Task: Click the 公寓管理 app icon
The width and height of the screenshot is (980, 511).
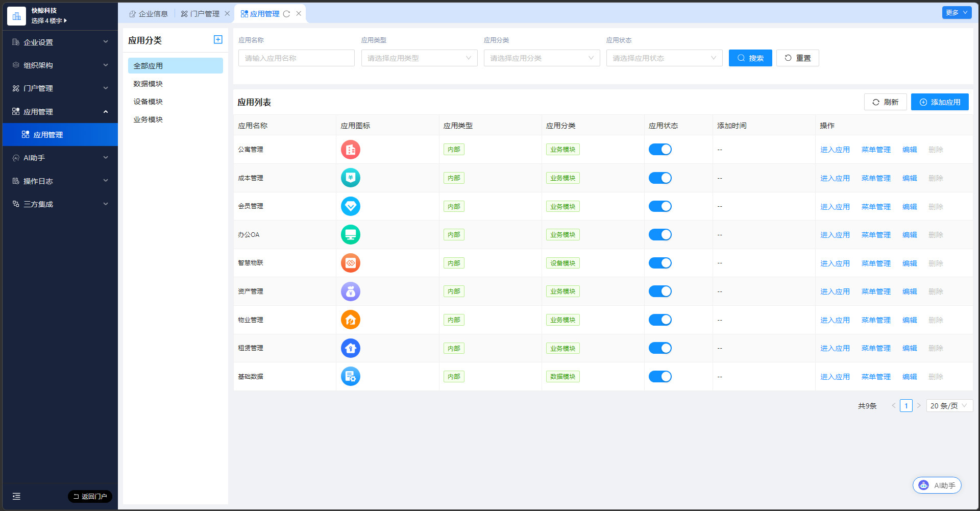Action: pyautogui.click(x=350, y=150)
